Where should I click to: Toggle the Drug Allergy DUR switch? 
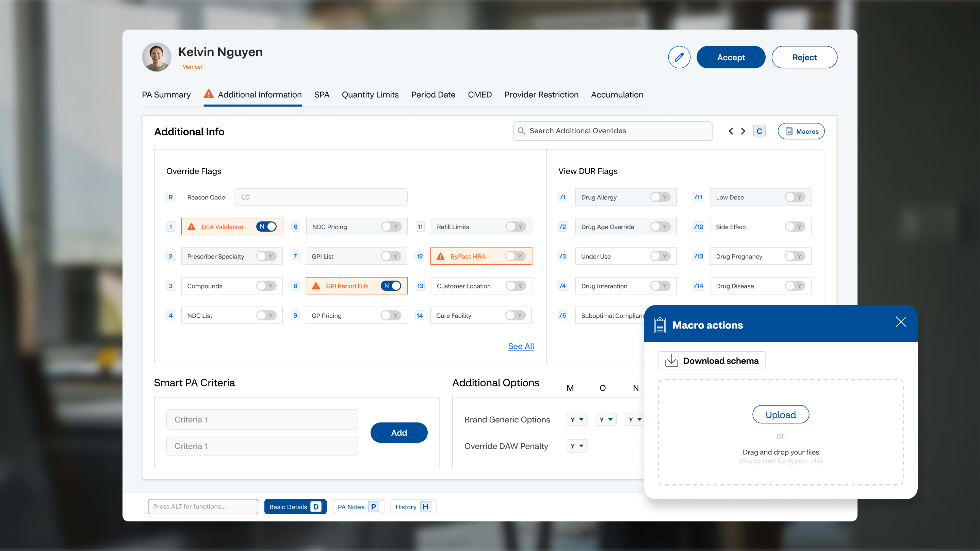click(660, 197)
